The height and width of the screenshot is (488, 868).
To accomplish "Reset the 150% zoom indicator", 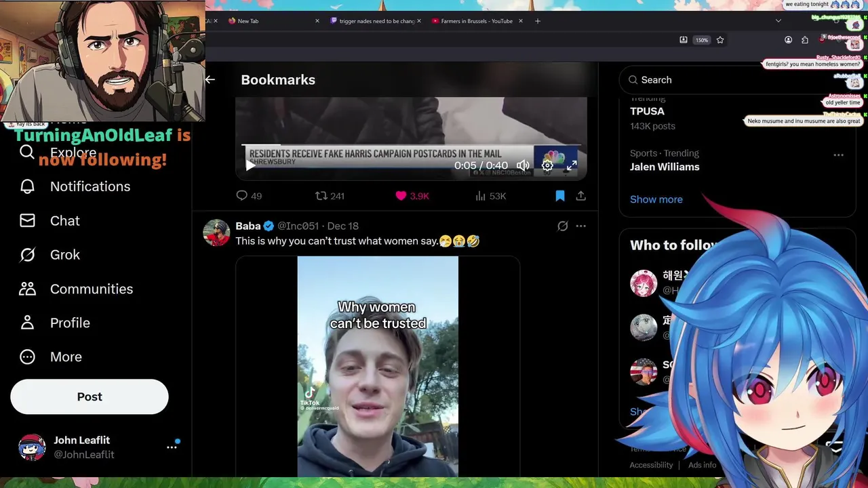I will [702, 40].
